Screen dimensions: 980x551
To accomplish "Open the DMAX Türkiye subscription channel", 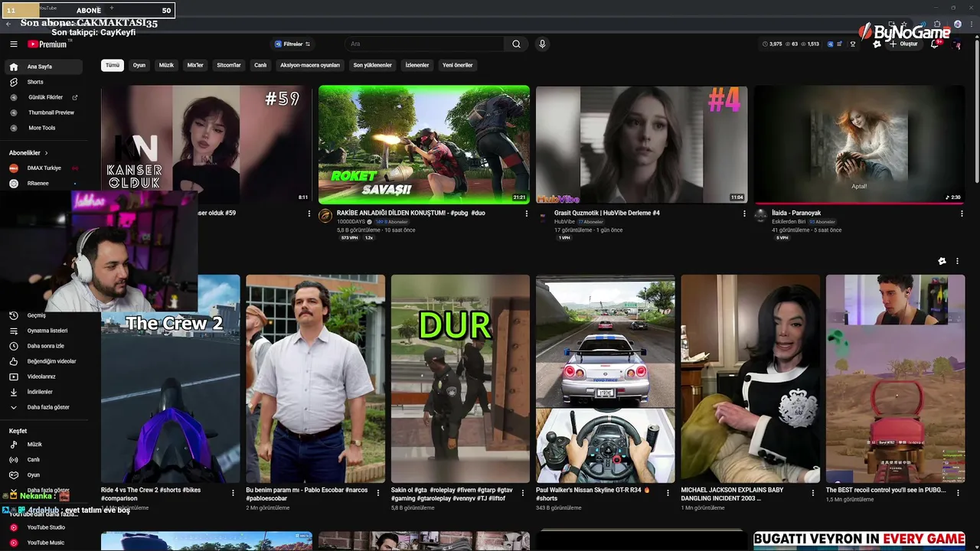I will click(42, 168).
